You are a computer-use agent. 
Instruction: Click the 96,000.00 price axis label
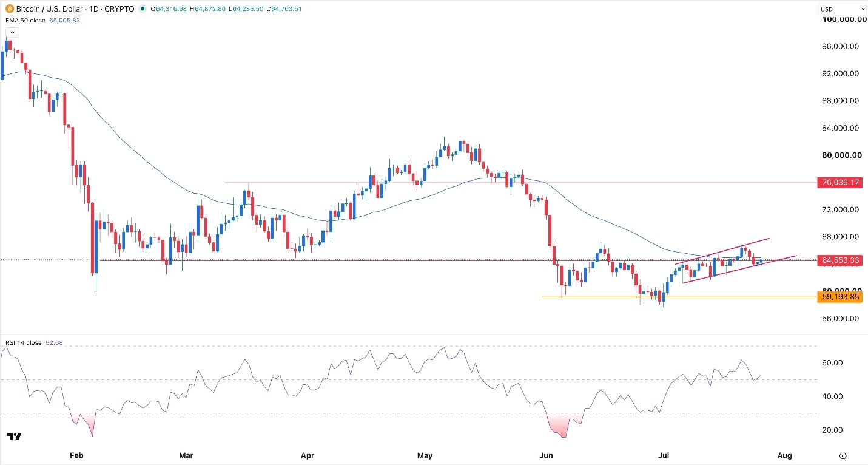(x=839, y=46)
